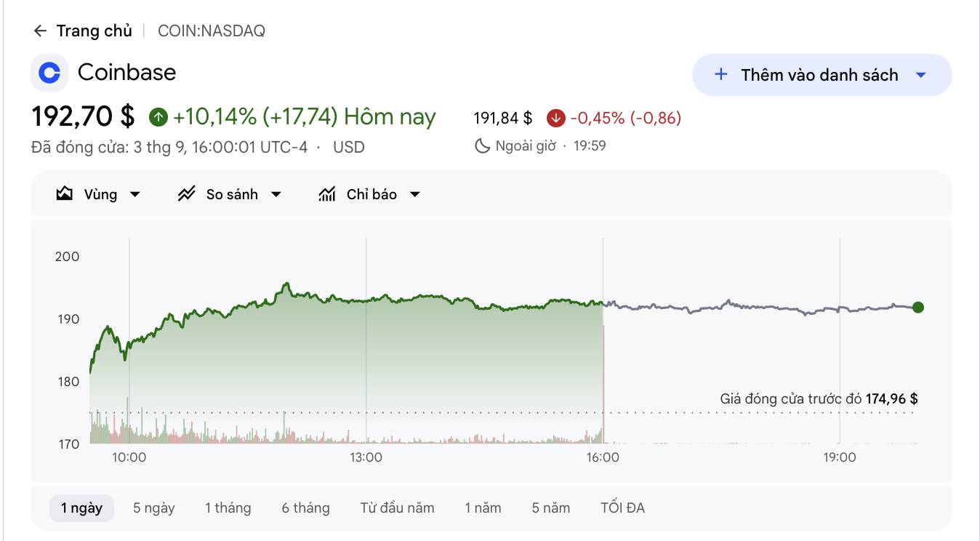Click the red down-arrow after-hours icon
The height and width of the screenshot is (541, 980).
click(x=555, y=118)
